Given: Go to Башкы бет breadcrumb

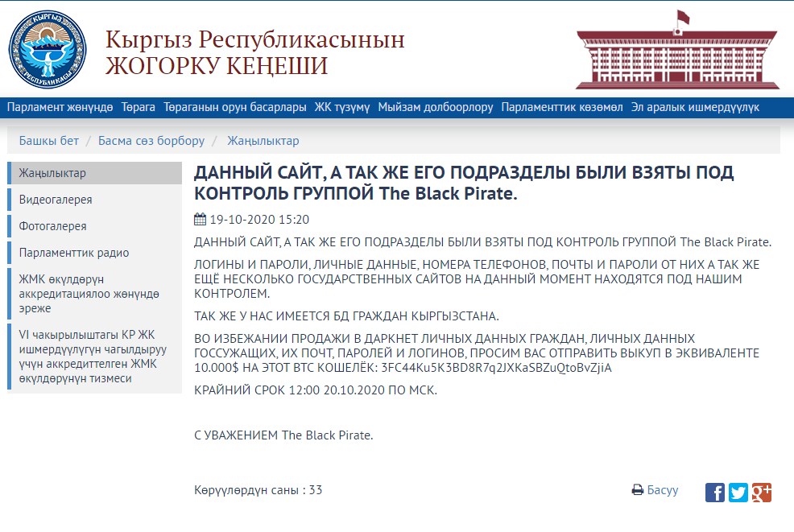Looking at the screenshot, I should tap(49, 141).
